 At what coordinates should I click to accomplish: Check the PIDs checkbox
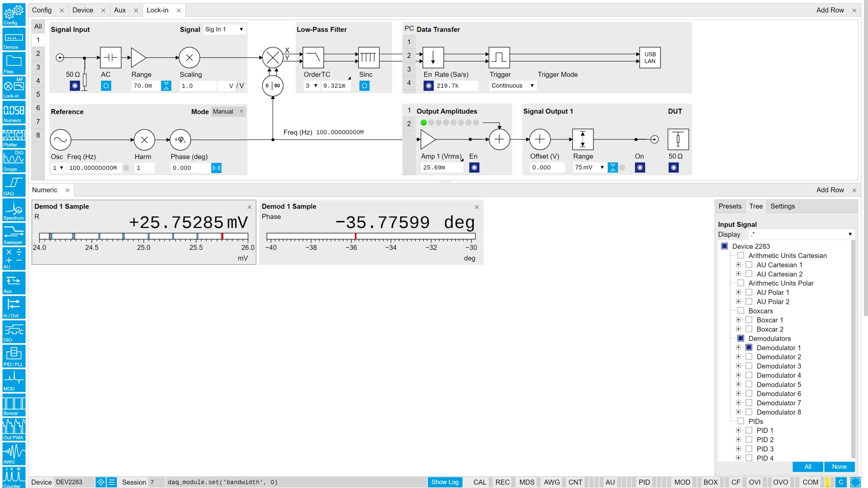coord(741,421)
